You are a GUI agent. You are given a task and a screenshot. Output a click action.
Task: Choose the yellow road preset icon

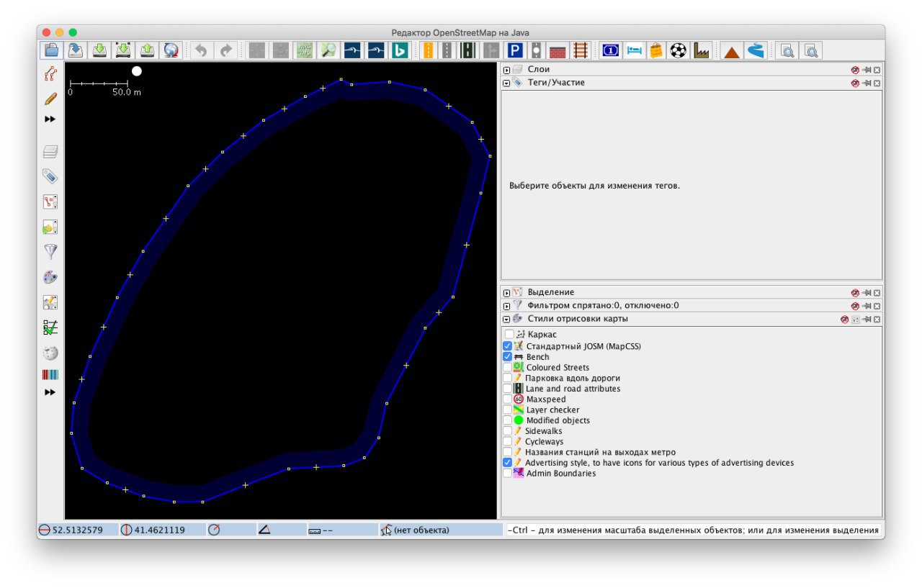click(428, 50)
